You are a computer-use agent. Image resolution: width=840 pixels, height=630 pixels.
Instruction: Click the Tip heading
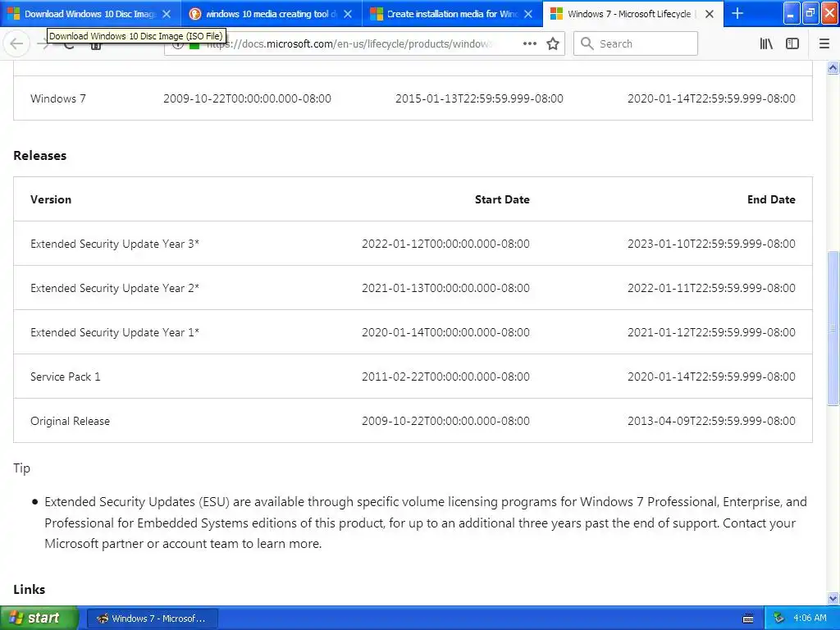pyautogui.click(x=22, y=468)
